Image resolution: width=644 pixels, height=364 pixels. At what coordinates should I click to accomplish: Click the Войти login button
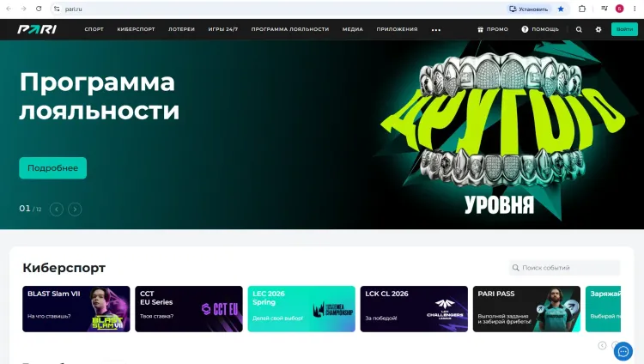(x=624, y=29)
